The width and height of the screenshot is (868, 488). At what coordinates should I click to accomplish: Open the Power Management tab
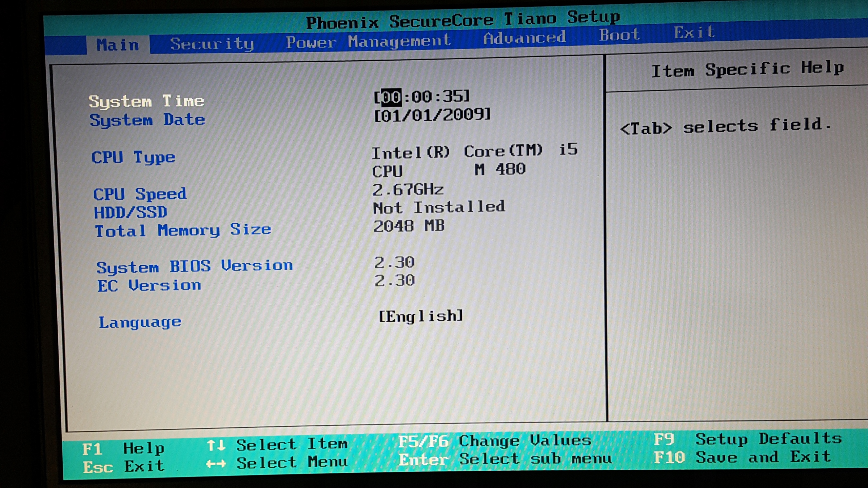click(368, 41)
